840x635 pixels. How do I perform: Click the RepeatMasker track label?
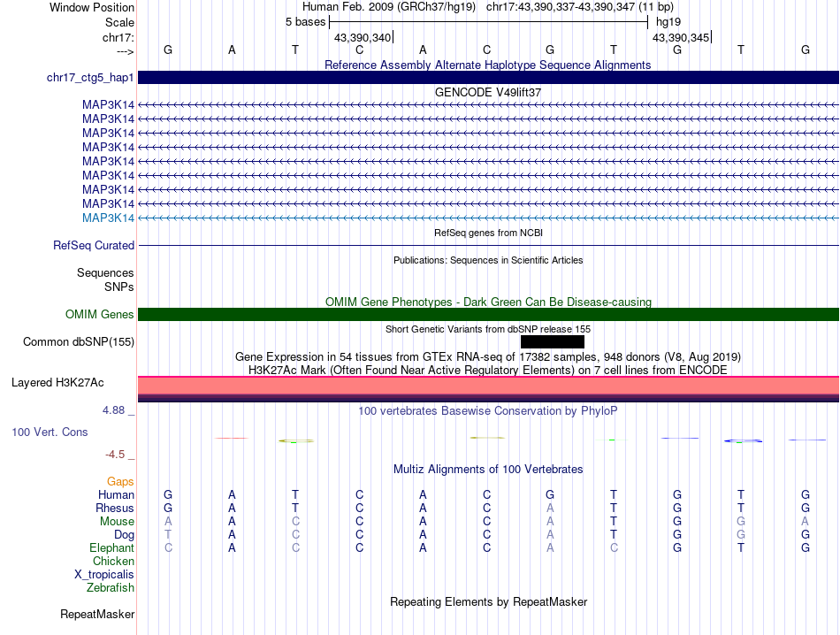(97, 614)
